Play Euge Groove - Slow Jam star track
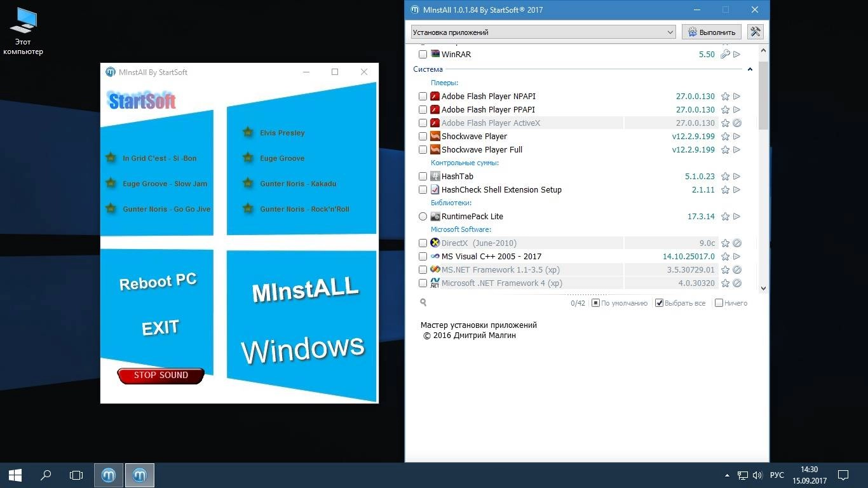The height and width of the screenshot is (488, 868). pyautogui.click(x=111, y=184)
